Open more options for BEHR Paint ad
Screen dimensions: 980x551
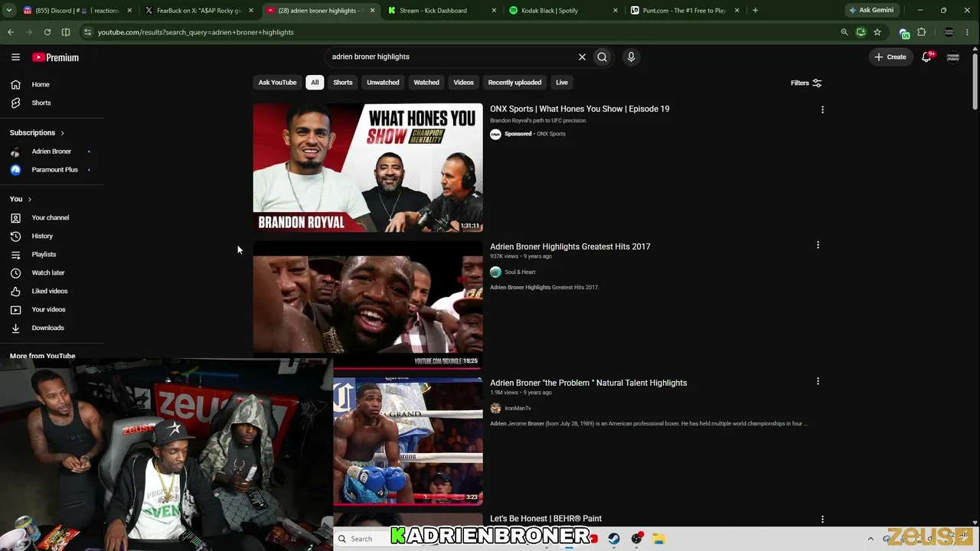click(822, 519)
